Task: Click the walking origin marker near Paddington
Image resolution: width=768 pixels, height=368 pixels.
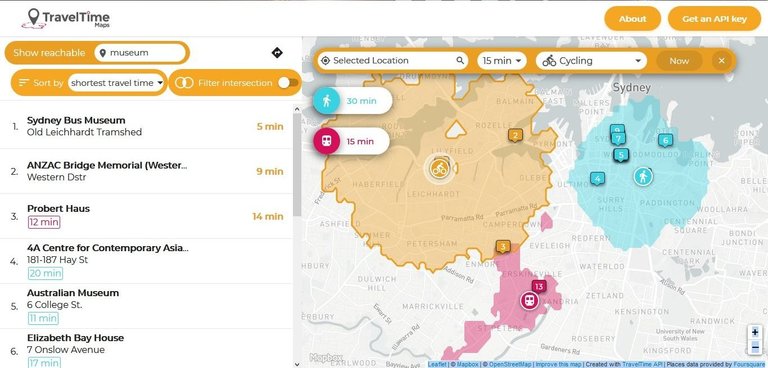Action: pos(643,176)
